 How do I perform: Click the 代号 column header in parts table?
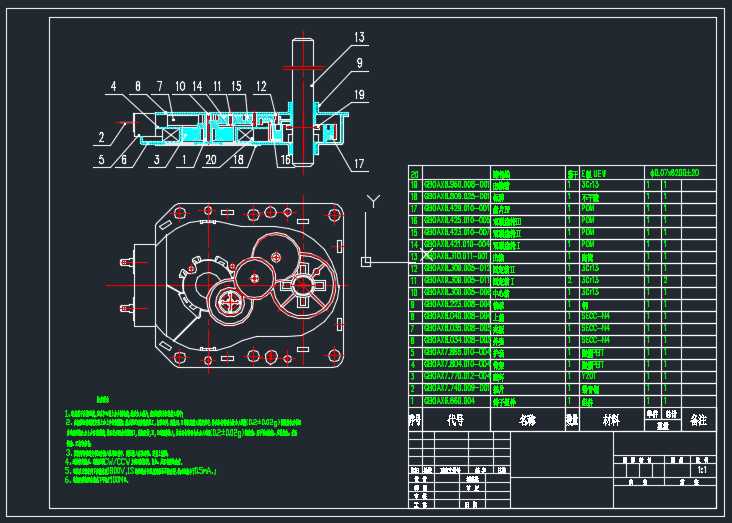click(x=455, y=421)
